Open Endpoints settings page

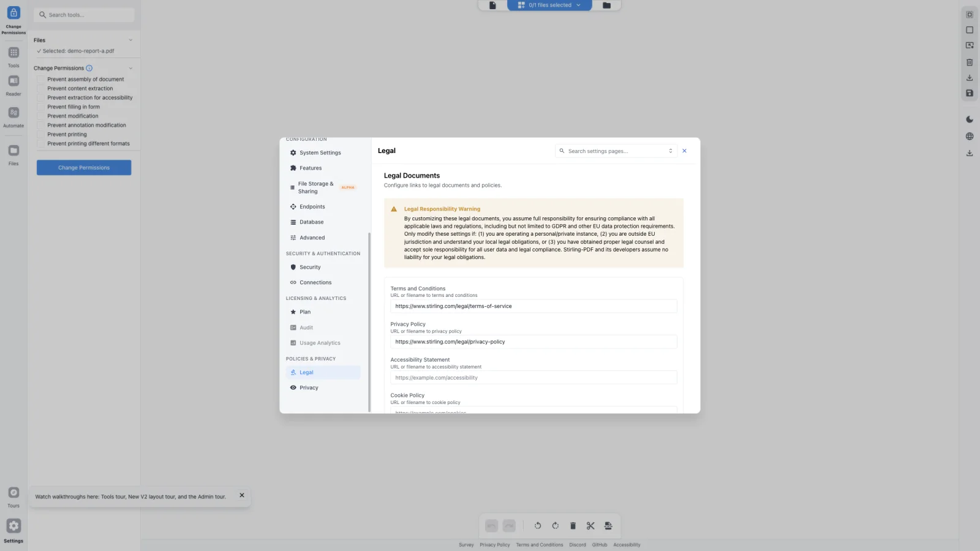click(323, 207)
